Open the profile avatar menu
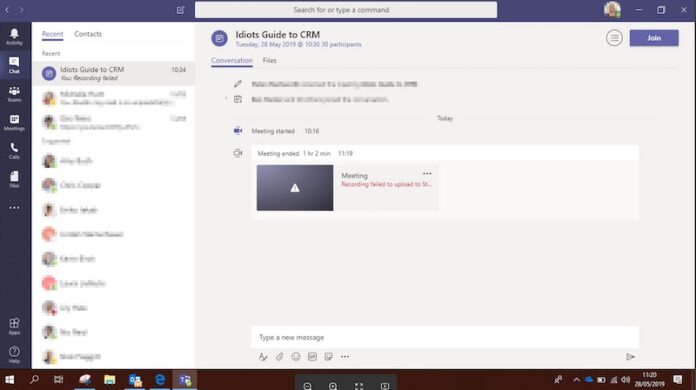Image resolution: width=696 pixels, height=390 pixels. 612,10
